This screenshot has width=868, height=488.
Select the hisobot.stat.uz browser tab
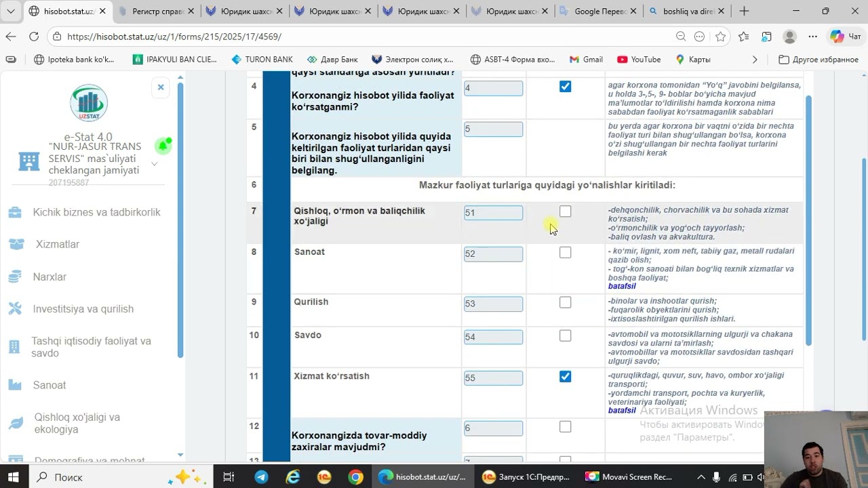pyautogui.click(x=68, y=11)
